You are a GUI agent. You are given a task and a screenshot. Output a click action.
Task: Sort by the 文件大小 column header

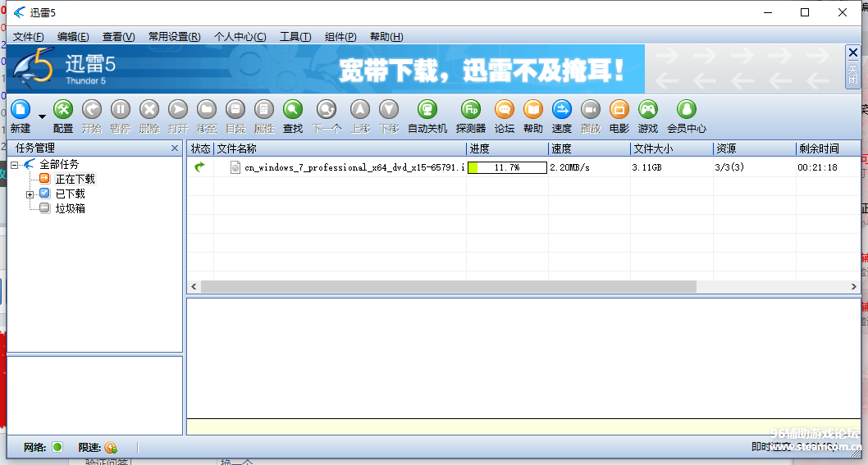click(654, 148)
